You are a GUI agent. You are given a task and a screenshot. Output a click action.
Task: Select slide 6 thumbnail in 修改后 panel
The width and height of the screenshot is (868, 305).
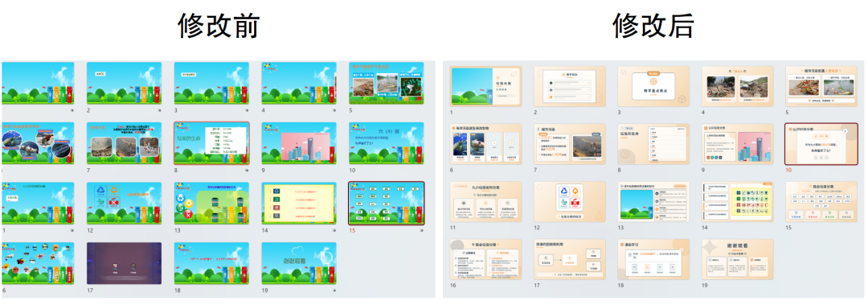(485, 143)
